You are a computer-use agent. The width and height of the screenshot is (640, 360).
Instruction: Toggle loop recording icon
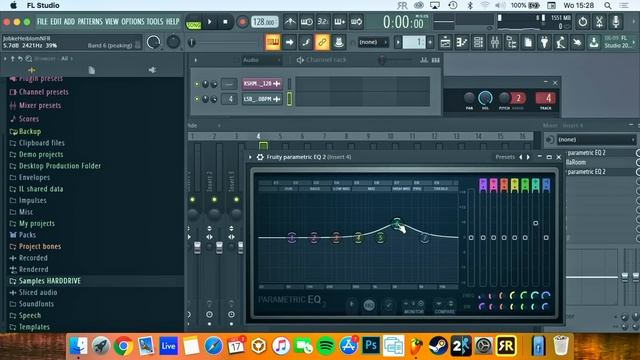tap(356, 22)
